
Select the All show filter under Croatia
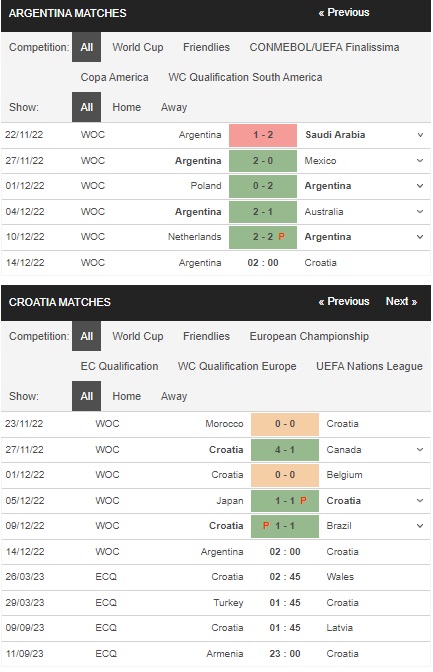[86, 396]
